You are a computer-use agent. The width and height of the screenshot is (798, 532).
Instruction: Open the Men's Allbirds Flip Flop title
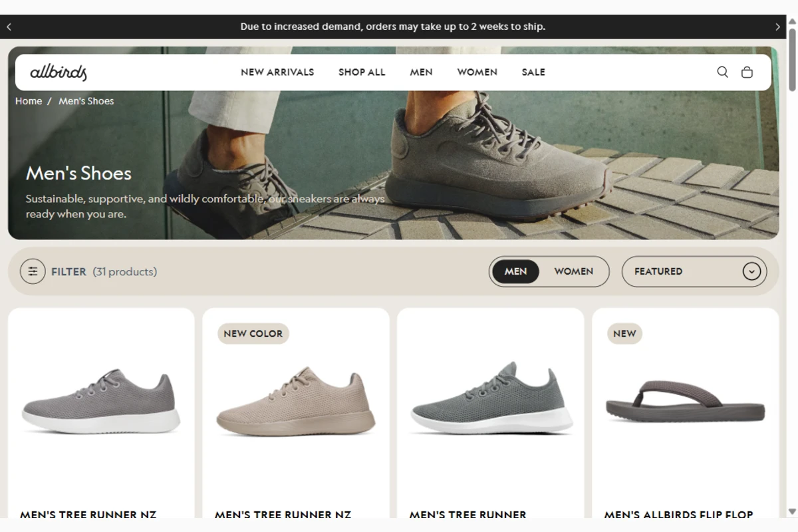[678, 514]
